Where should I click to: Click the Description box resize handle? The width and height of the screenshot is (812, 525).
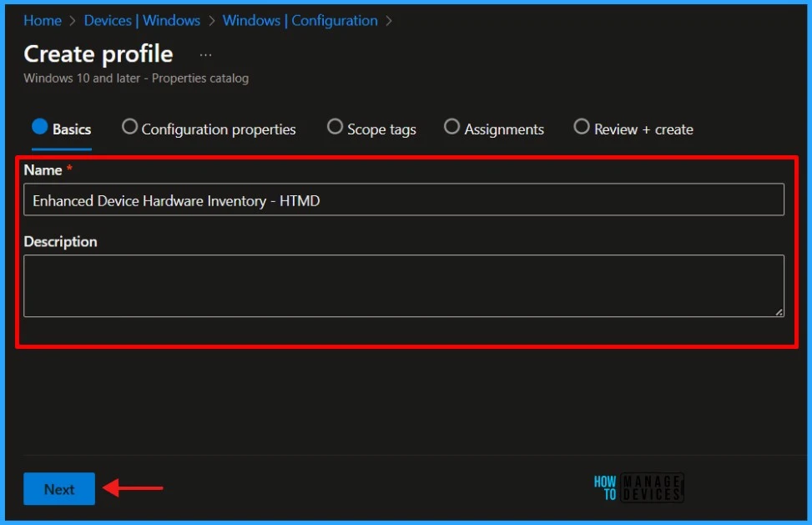coord(779,312)
